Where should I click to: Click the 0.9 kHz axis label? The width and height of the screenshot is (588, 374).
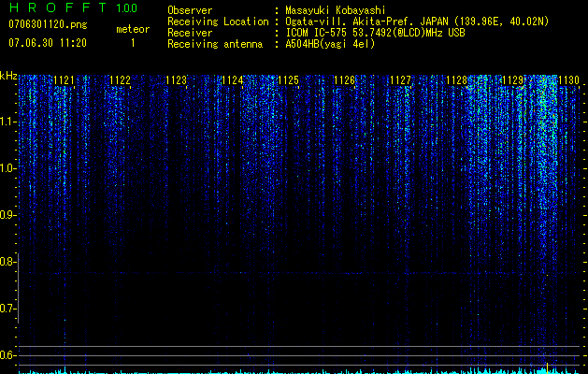tap(7, 215)
